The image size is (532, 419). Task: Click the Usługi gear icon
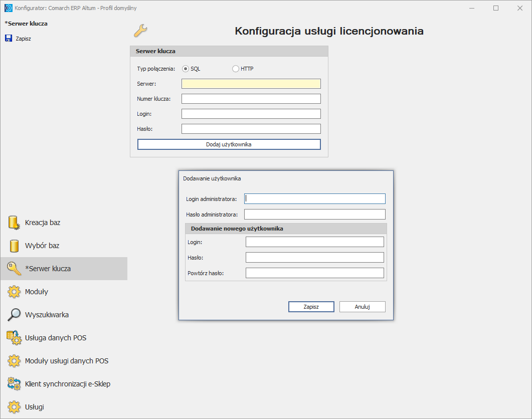pyautogui.click(x=14, y=407)
